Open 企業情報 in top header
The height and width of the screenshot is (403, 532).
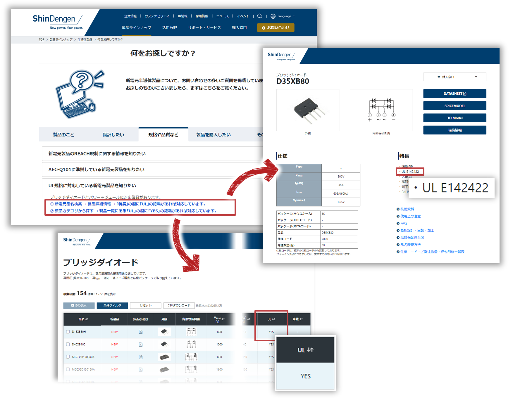[x=130, y=16]
